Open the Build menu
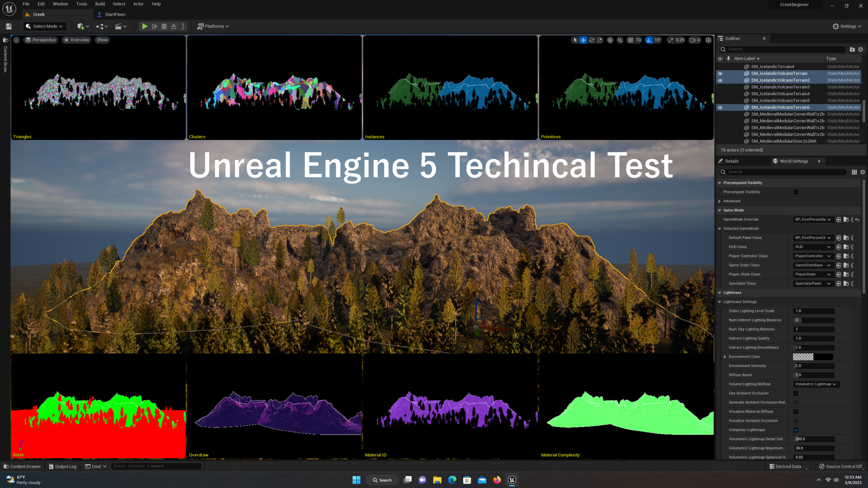The height and width of the screenshot is (488, 868). (100, 4)
